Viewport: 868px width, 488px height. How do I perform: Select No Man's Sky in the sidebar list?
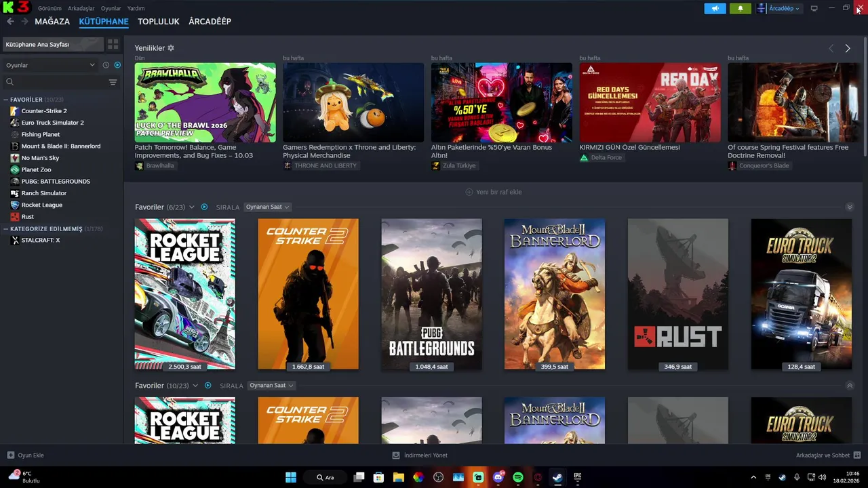point(40,158)
